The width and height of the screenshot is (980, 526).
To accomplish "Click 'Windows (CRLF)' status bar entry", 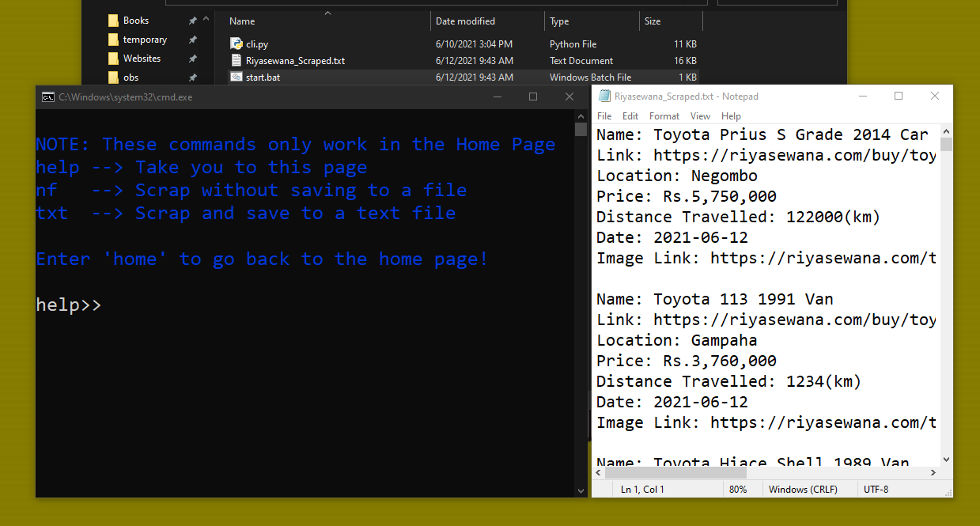I will coord(803,490).
